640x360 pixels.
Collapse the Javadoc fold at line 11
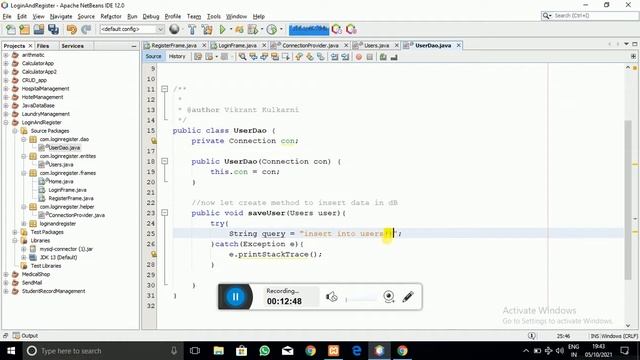[x=164, y=89]
